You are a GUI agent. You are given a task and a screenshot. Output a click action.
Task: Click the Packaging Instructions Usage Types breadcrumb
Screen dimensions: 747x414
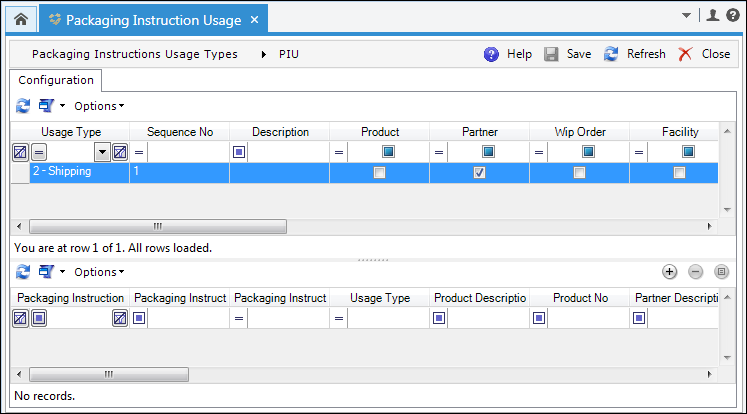(x=135, y=54)
